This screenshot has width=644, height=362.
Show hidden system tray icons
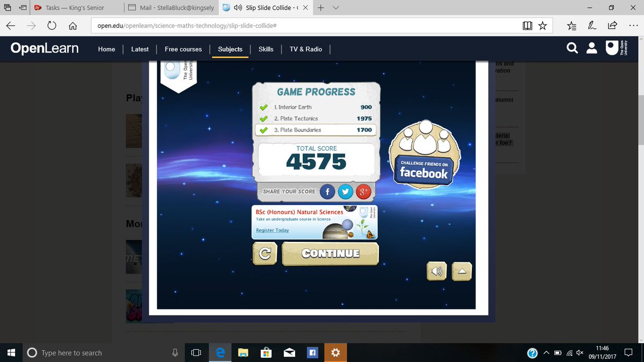546,353
